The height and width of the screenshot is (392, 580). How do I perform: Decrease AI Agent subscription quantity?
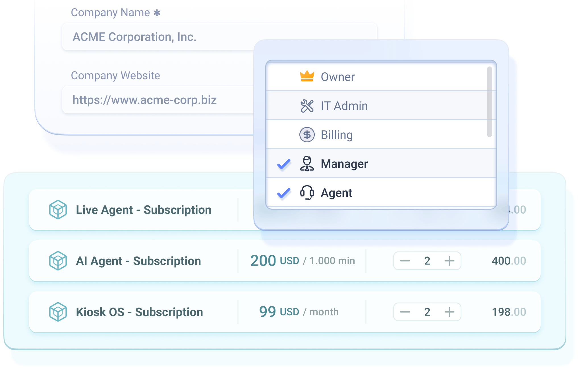(405, 261)
